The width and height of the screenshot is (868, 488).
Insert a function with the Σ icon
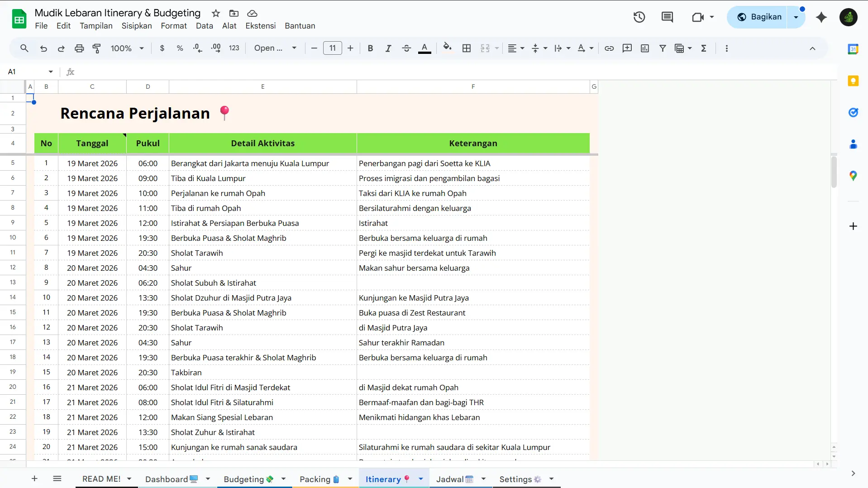(703, 48)
